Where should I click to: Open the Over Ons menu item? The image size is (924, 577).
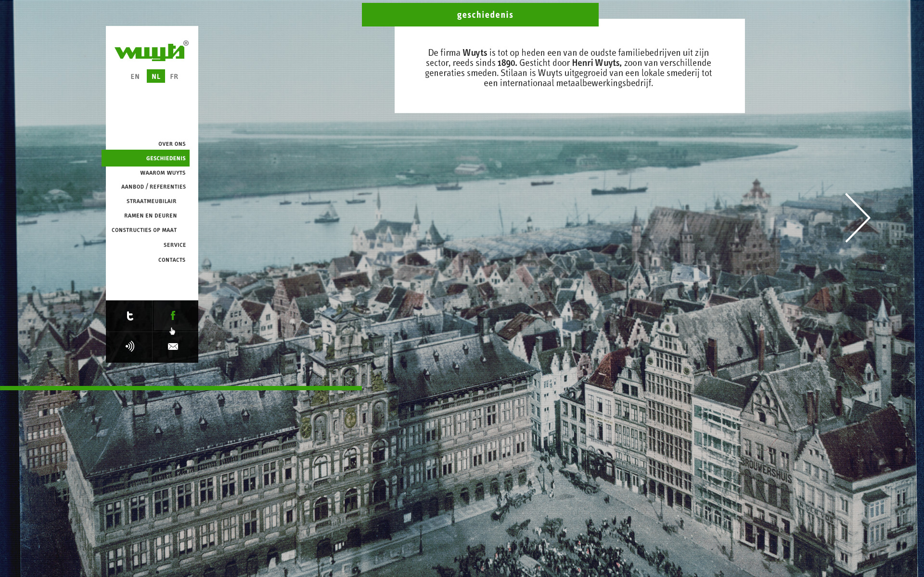(x=172, y=144)
